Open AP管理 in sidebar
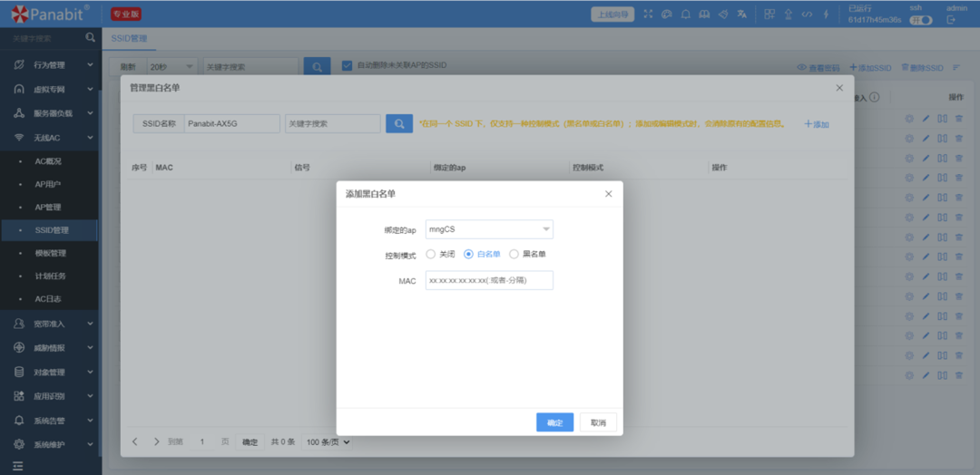This screenshot has height=475, width=980. pyautogui.click(x=49, y=207)
